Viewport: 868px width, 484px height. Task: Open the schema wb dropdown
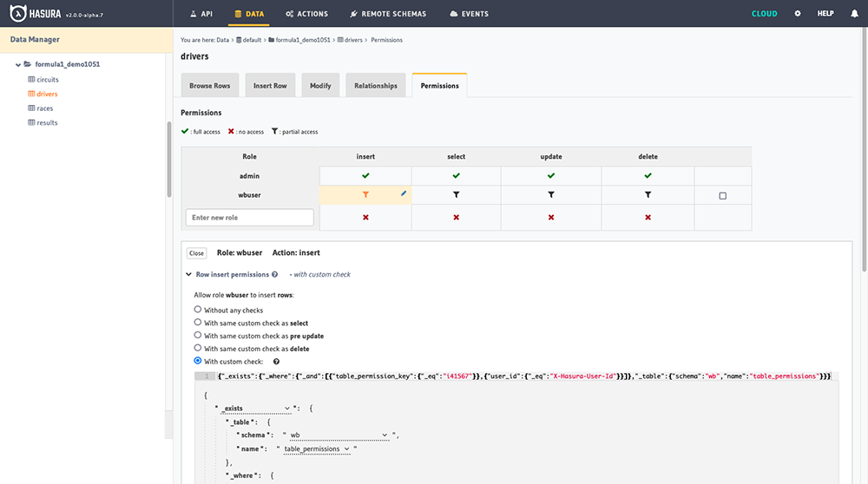tap(339, 435)
